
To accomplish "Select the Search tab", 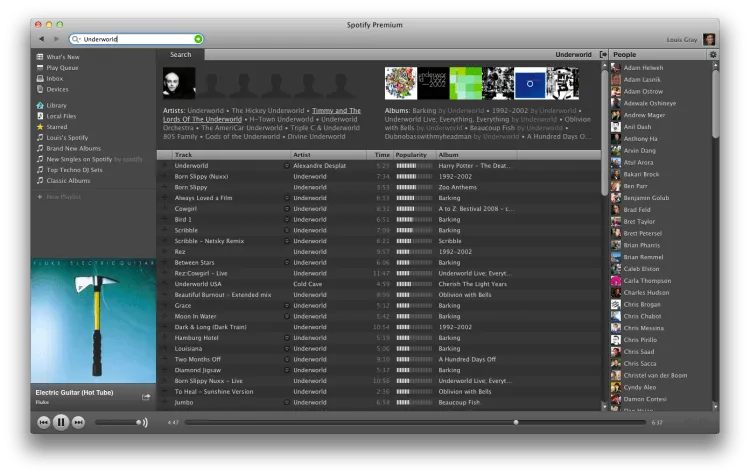I will coord(181,55).
